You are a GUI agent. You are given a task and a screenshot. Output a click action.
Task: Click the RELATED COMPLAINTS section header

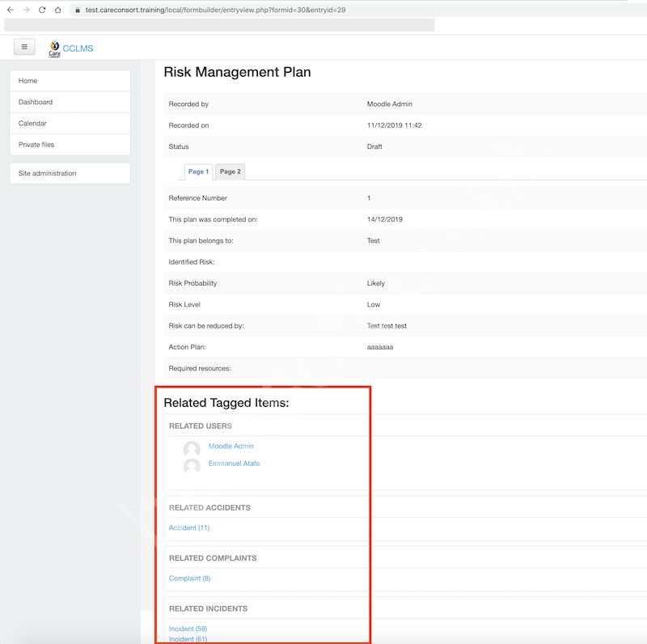(213, 557)
